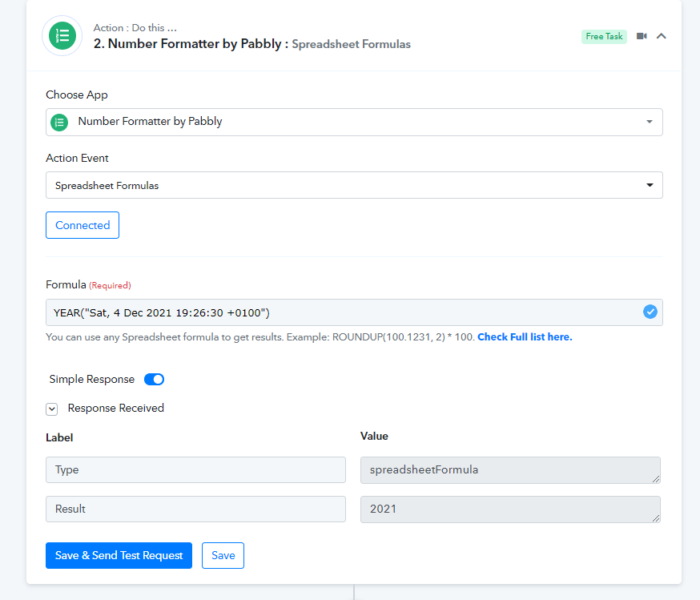The height and width of the screenshot is (600, 700).
Task: Click resize handle of spreadsheetFormula value box
Action: pyautogui.click(x=656, y=479)
